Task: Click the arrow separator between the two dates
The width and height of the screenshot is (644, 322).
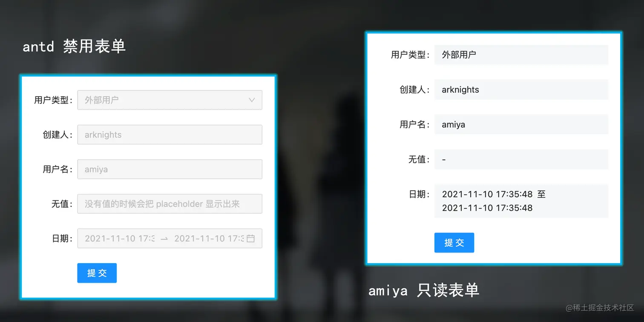Action: click(x=164, y=239)
